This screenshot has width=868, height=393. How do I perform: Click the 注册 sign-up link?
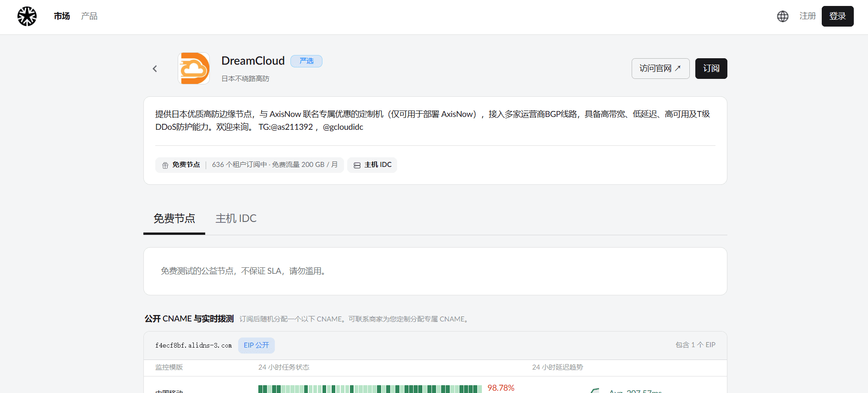[x=808, y=17]
